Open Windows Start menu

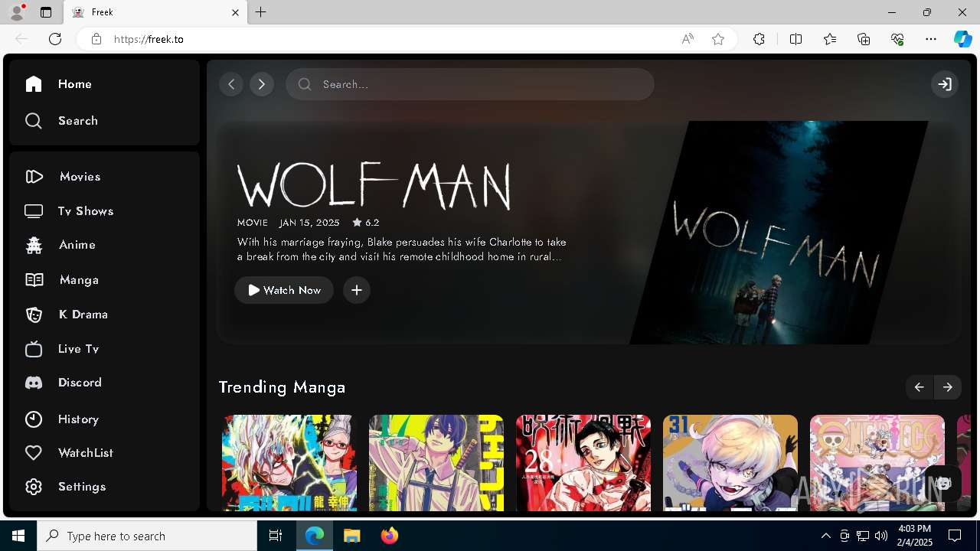click(x=18, y=536)
